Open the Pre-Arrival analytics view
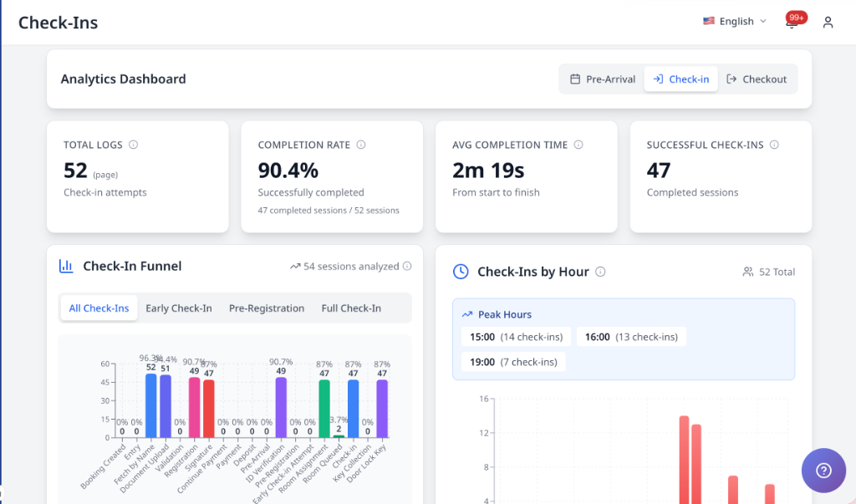This screenshot has width=856, height=504. click(x=602, y=79)
